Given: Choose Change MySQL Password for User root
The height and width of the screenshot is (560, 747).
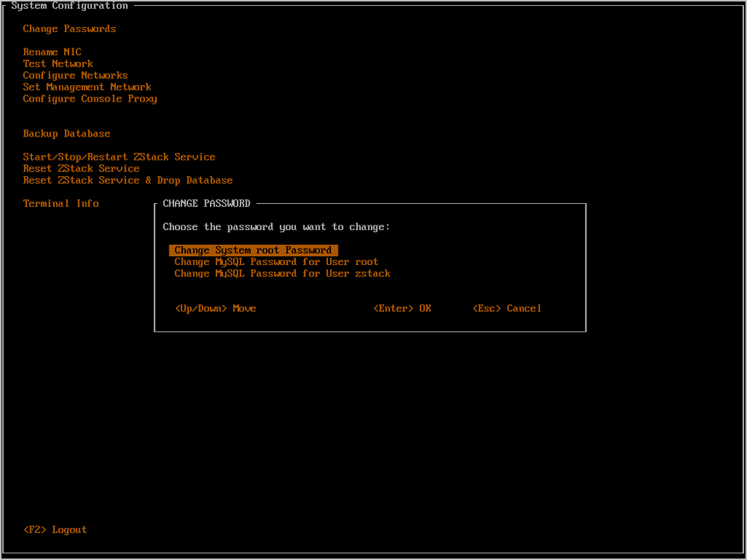Looking at the screenshot, I should [276, 262].
